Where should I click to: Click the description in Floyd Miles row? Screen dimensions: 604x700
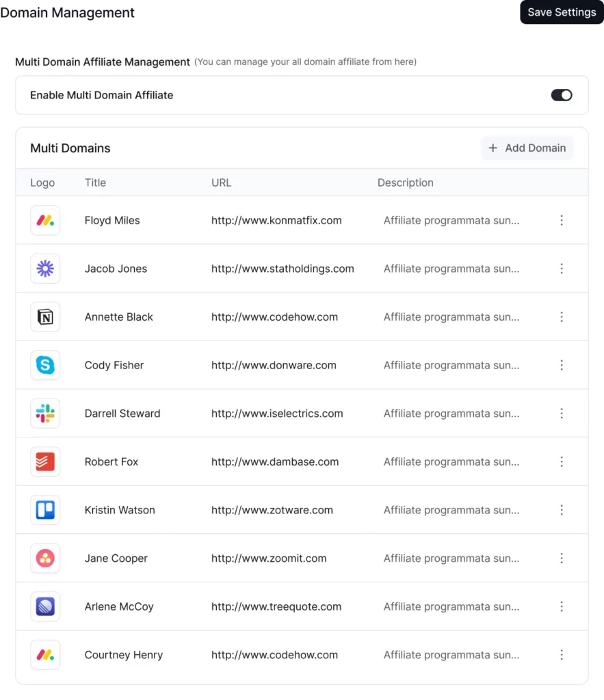[x=451, y=220]
